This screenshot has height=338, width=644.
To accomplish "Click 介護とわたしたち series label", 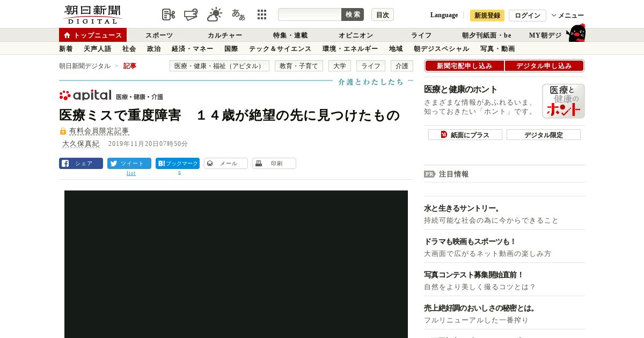I will coord(371,82).
